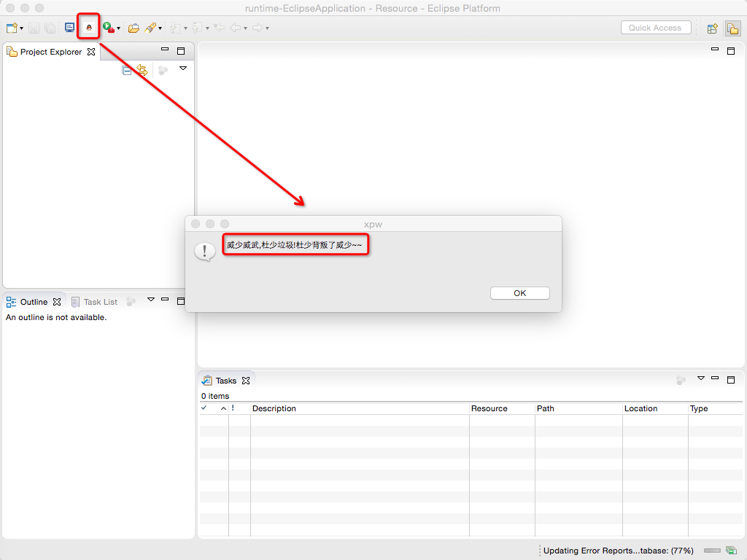Switch to the Task List tab
Screen dimensions: 747x560
point(94,302)
